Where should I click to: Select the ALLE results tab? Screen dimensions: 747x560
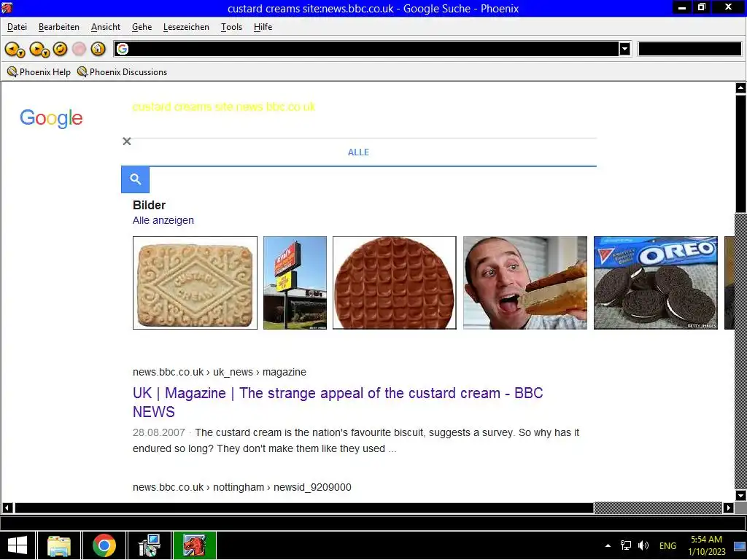click(358, 152)
